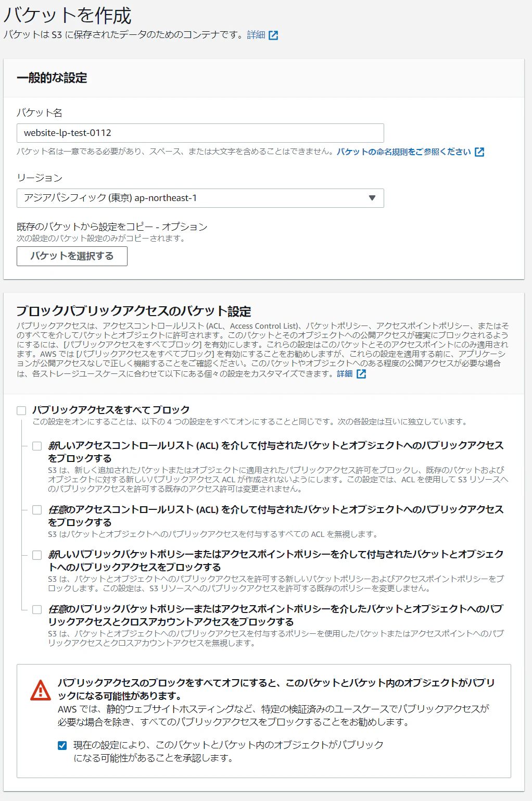The width and height of the screenshot is (532, 801).
Task: Click the red warning triangle icon
Action: 41,690
